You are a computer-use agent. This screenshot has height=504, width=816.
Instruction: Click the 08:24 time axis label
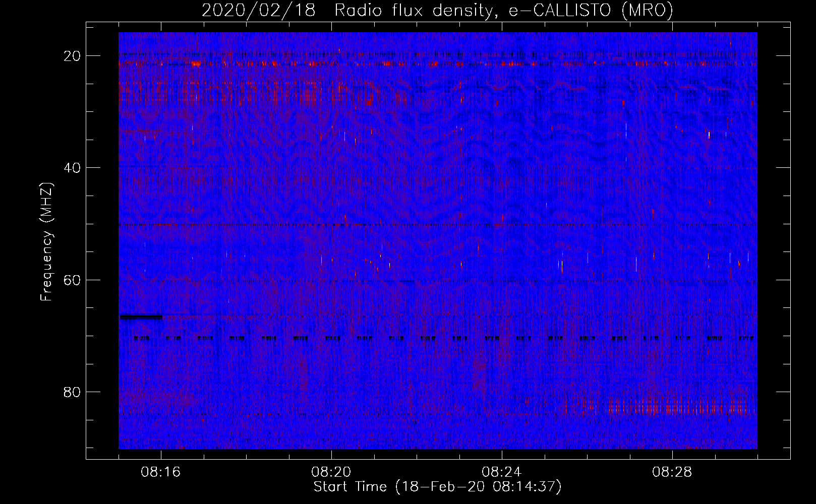click(x=502, y=472)
